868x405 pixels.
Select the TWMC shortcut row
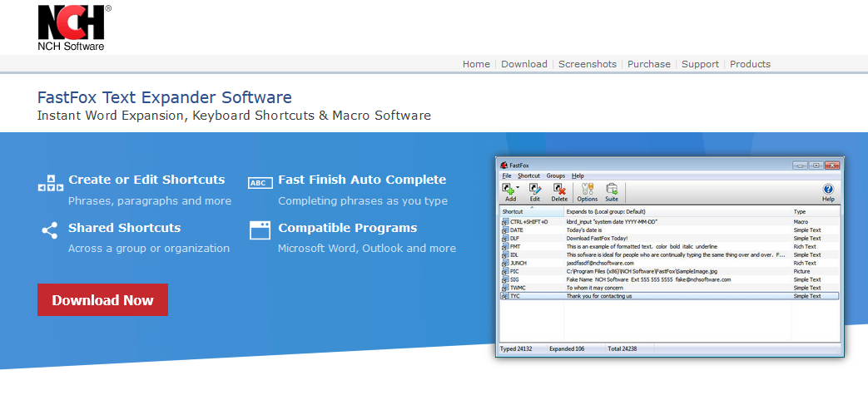click(x=670, y=288)
